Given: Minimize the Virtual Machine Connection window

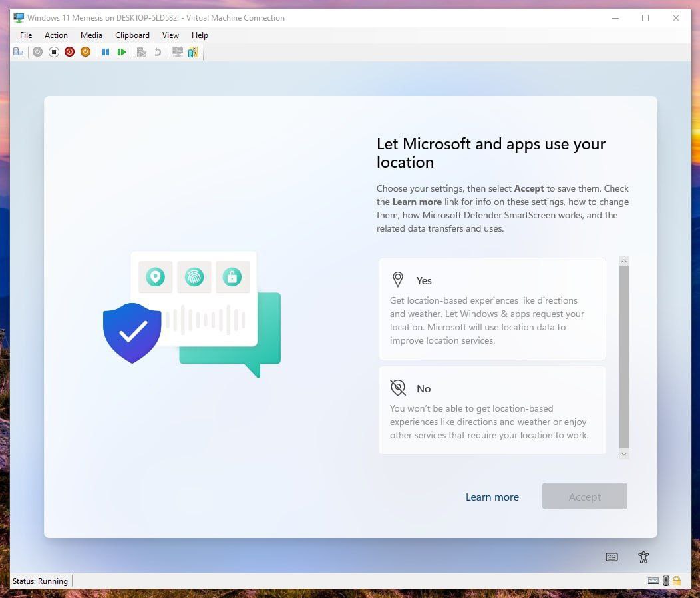Looking at the screenshot, I should pyautogui.click(x=615, y=18).
